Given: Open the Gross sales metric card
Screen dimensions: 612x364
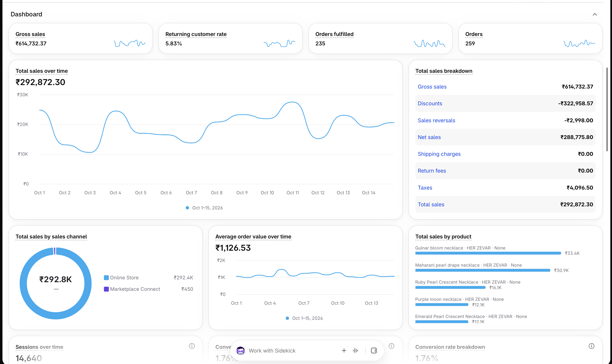Looking at the screenshot, I should [x=81, y=38].
